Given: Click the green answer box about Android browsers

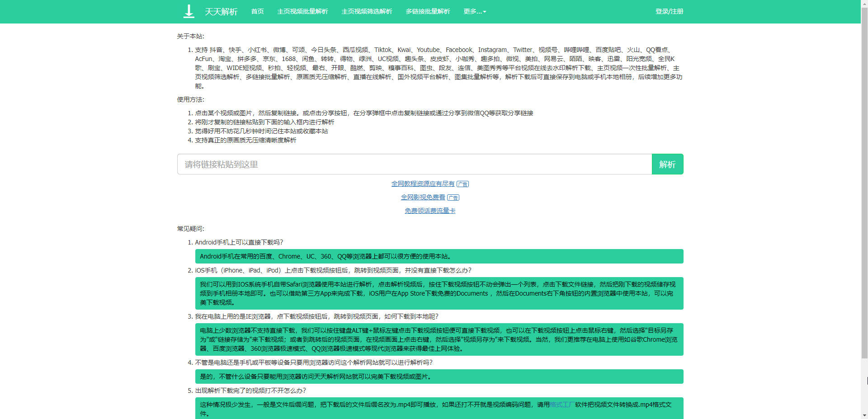Looking at the screenshot, I should tap(439, 256).
